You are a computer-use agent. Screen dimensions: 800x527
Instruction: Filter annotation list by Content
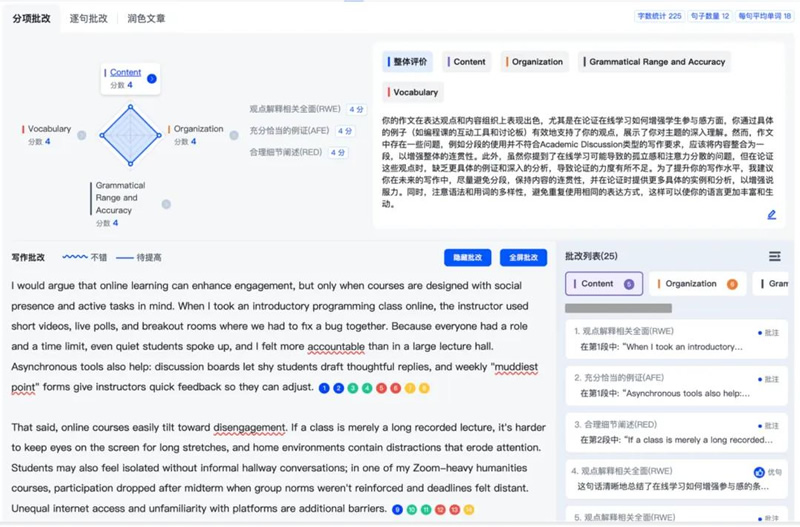pos(602,284)
